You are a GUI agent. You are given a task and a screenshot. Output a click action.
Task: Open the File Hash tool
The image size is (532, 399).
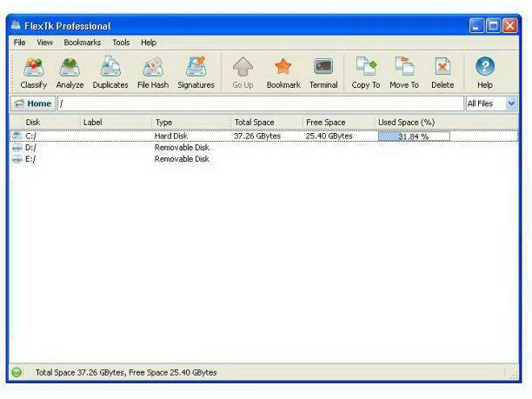point(153,73)
